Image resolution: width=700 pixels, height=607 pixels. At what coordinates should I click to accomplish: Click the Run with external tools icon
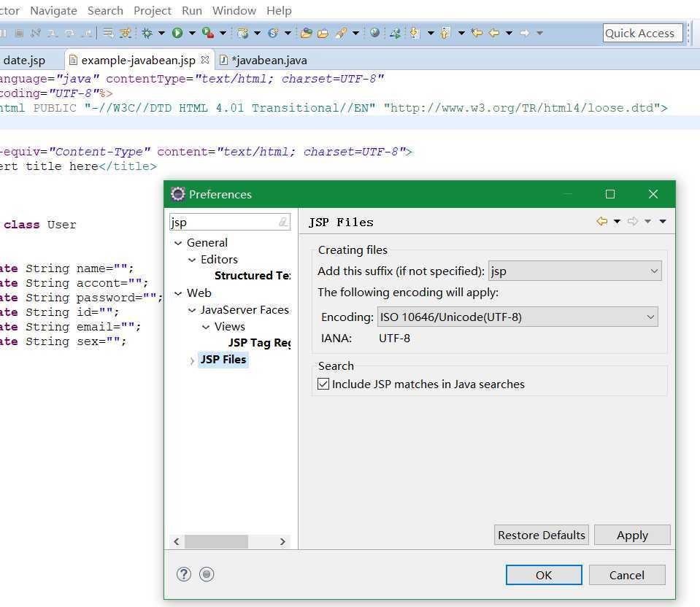207,33
